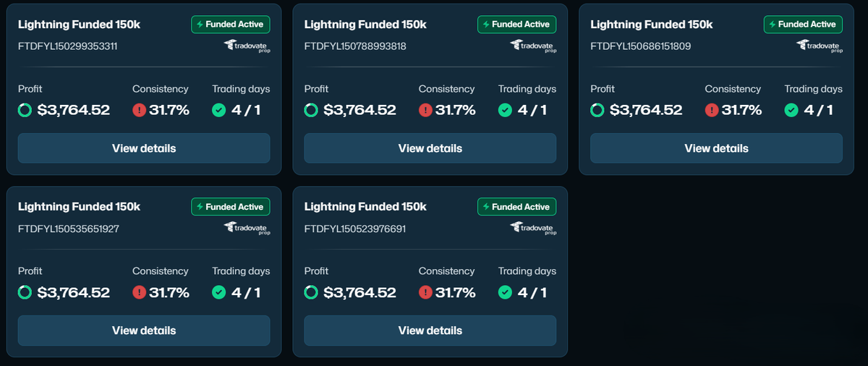
Task: Click 31.7% consistency value on card FTDFYL150523976691
Action: 456,292
